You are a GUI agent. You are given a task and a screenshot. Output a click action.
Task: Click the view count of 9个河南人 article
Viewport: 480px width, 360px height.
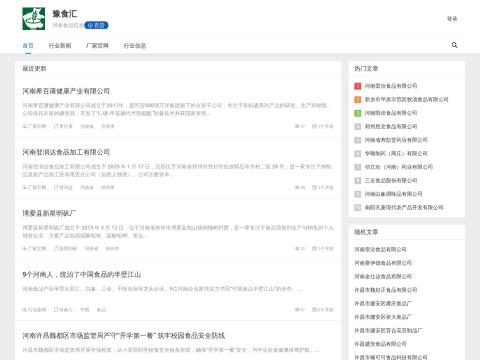click(x=300, y=310)
